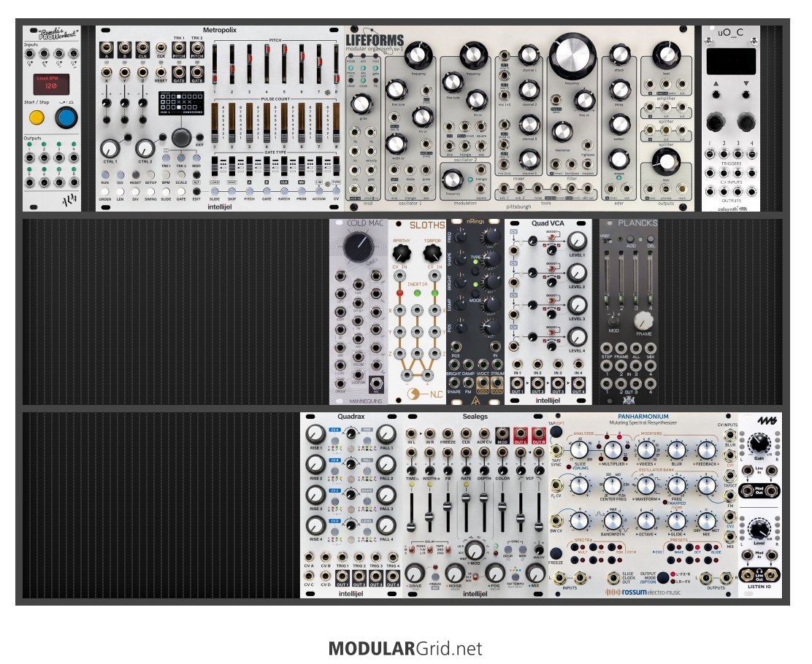812x664 pixels.
Task: Click the Quad VCA LEVEL 4 knob
Action: (x=577, y=337)
